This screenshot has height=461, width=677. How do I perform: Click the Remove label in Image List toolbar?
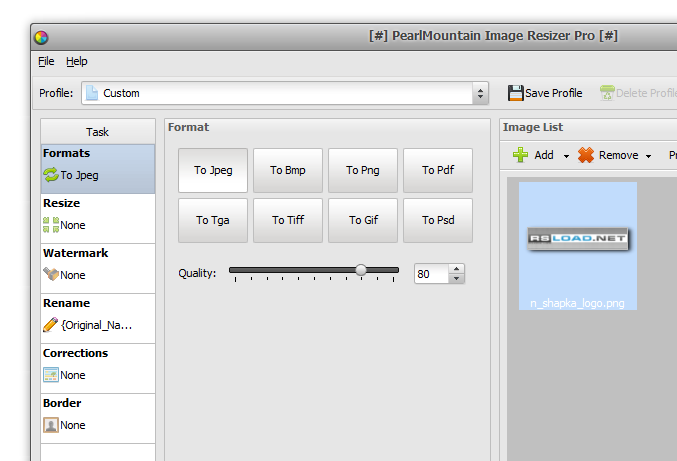tap(618, 155)
